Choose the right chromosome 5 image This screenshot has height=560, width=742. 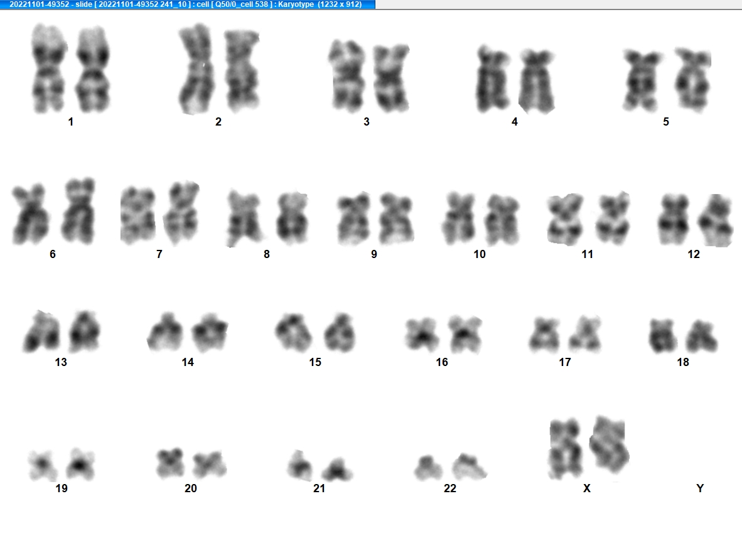[x=692, y=80]
